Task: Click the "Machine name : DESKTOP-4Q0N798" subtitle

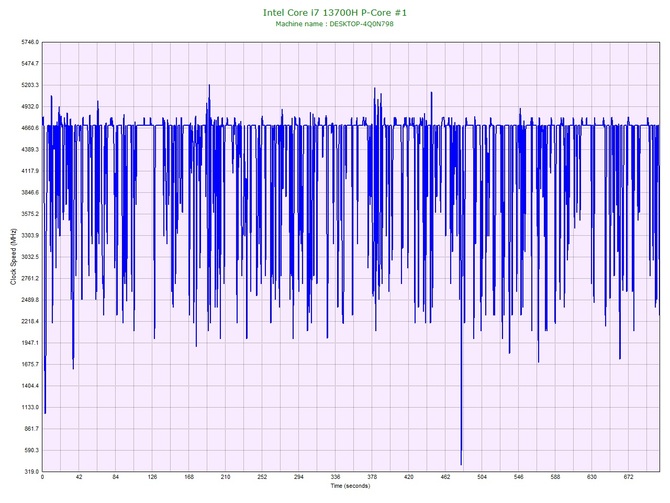Action: pos(334,24)
